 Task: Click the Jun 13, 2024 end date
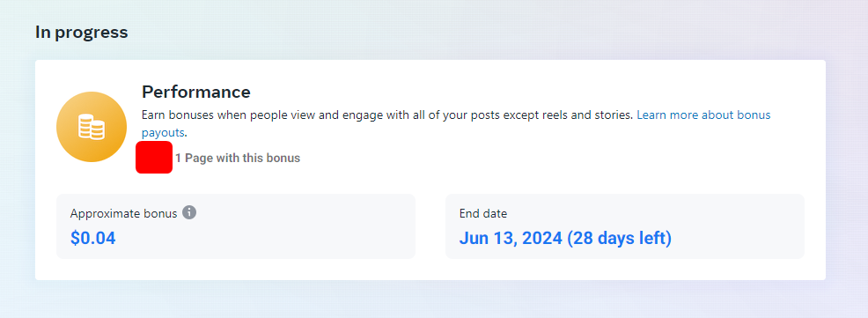pyautogui.click(x=511, y=238)
